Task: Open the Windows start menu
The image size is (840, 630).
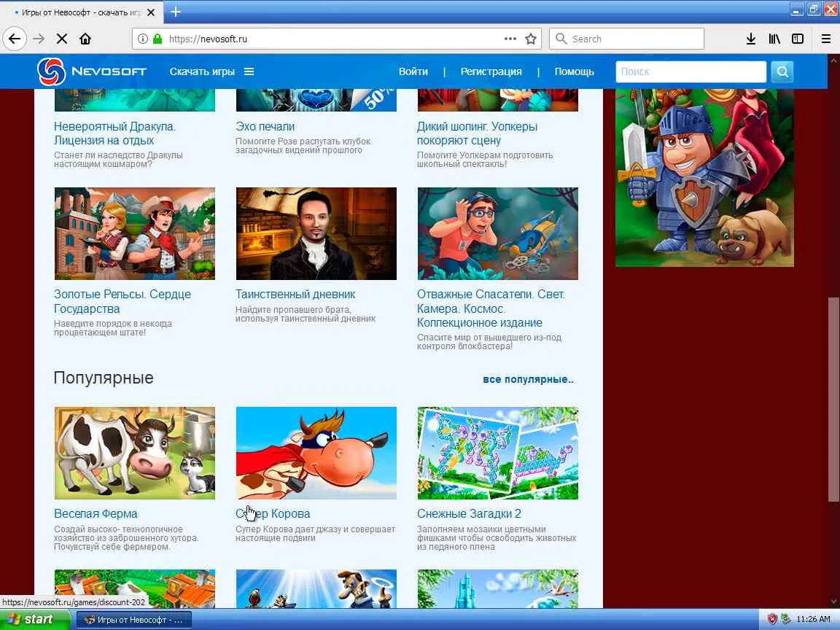Action: (35, 619)
